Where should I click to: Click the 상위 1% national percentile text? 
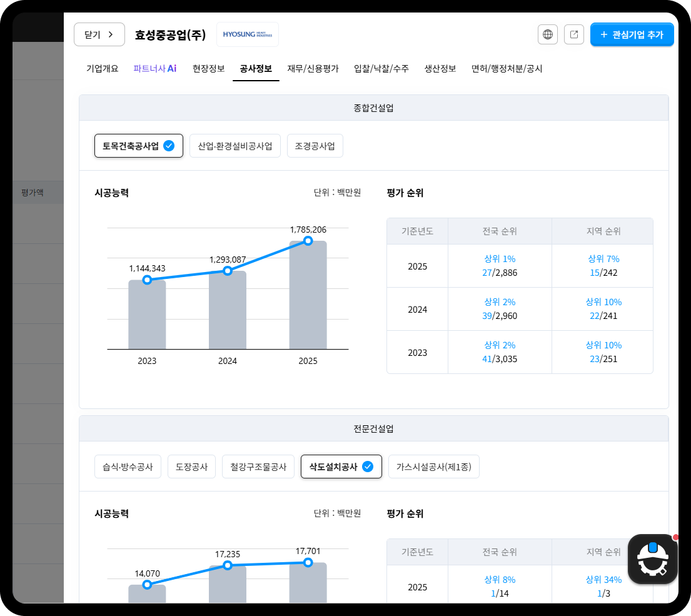point(500,259)
